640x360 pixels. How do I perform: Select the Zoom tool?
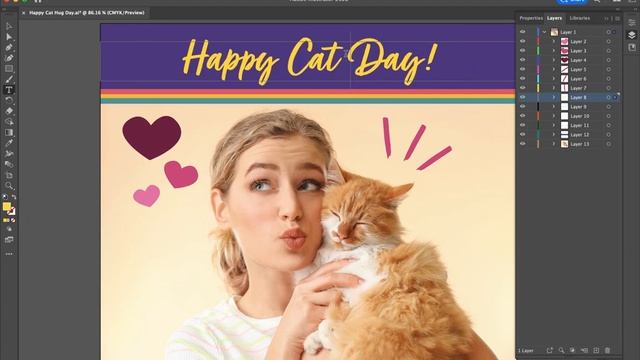[x=9, y=186]
